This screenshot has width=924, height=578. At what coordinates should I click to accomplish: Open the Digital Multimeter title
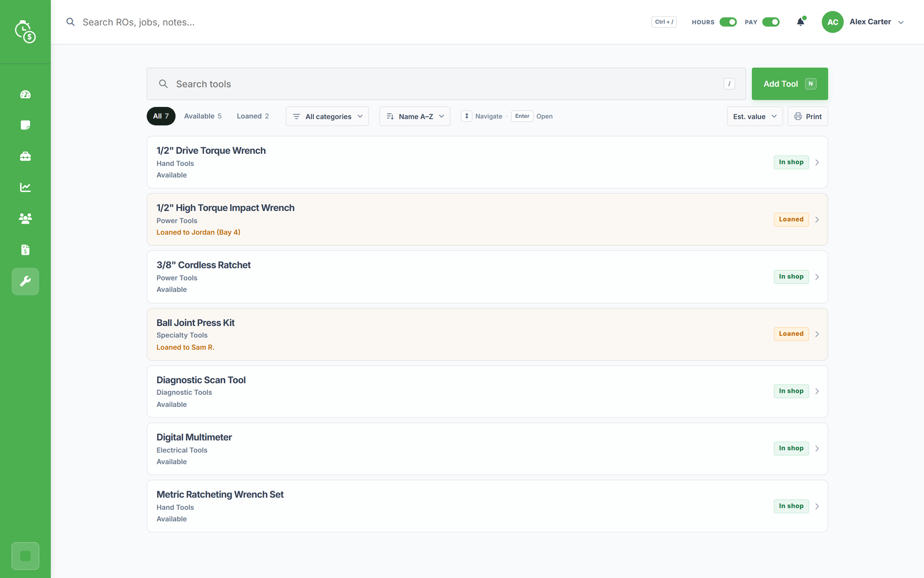pyautogui.click(x=194, y=437)
